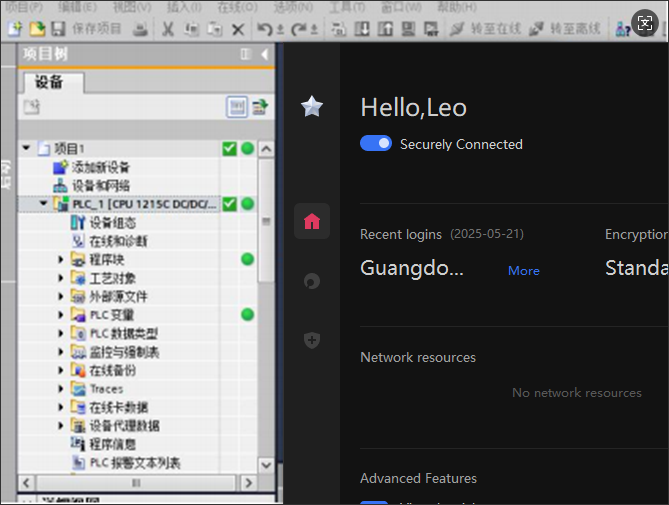Toggle the Securely Connected switch
The height and width of the screenshot is (505, 669).
pos(376,143)
